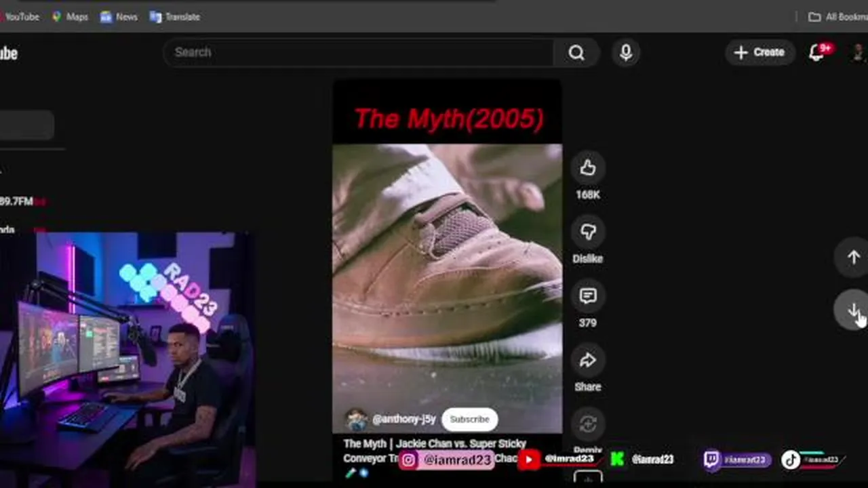Viewport: 868px width, 488px height.
Task: Open the @anthony-j5y channel name link
Action: tap(403, 420)
